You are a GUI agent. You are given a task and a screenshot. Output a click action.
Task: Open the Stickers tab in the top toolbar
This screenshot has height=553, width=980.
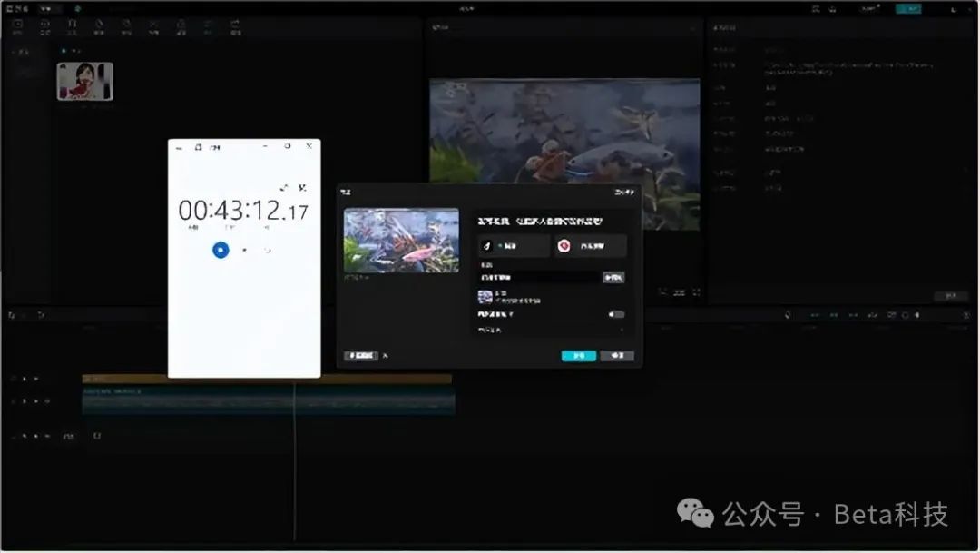pos(99,26)
